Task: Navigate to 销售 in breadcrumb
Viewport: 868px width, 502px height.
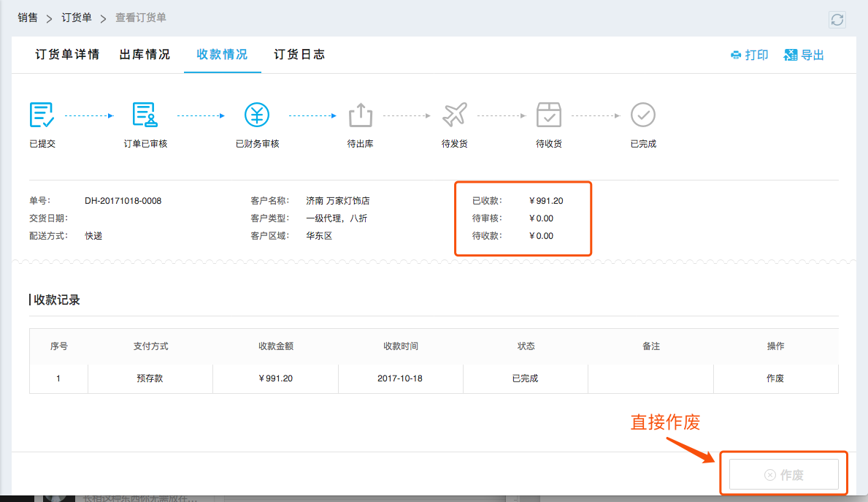Action: [28, 18]
